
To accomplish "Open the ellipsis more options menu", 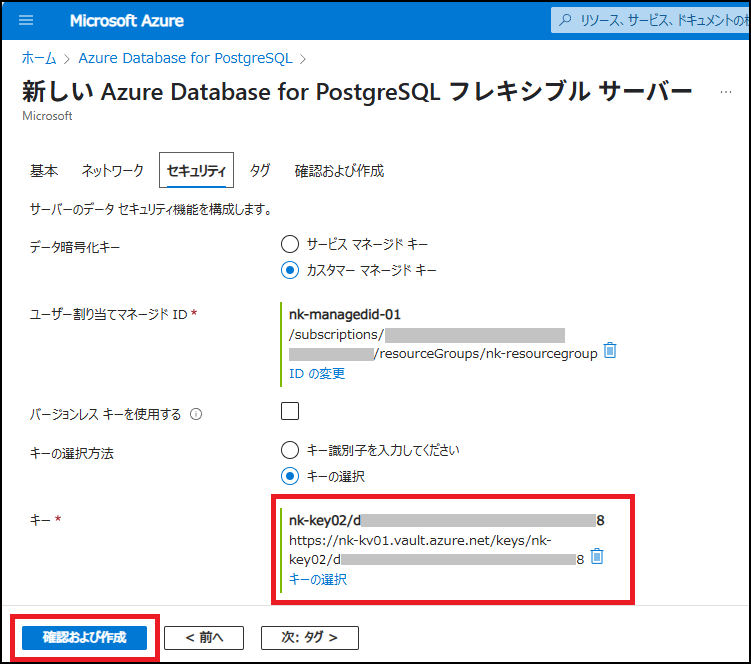I will coord(726,92).
